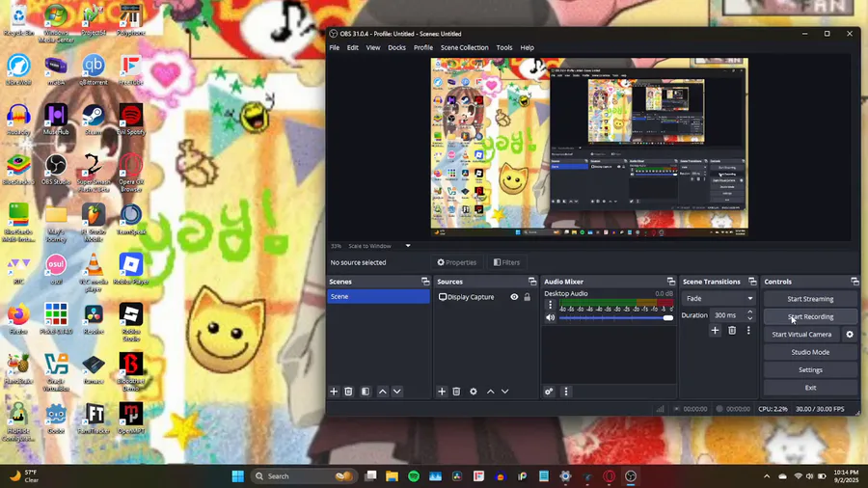This screenshot has width=868, height=488.
Task: Move source down in the Sources dock
Action: [x=504, y=392]
